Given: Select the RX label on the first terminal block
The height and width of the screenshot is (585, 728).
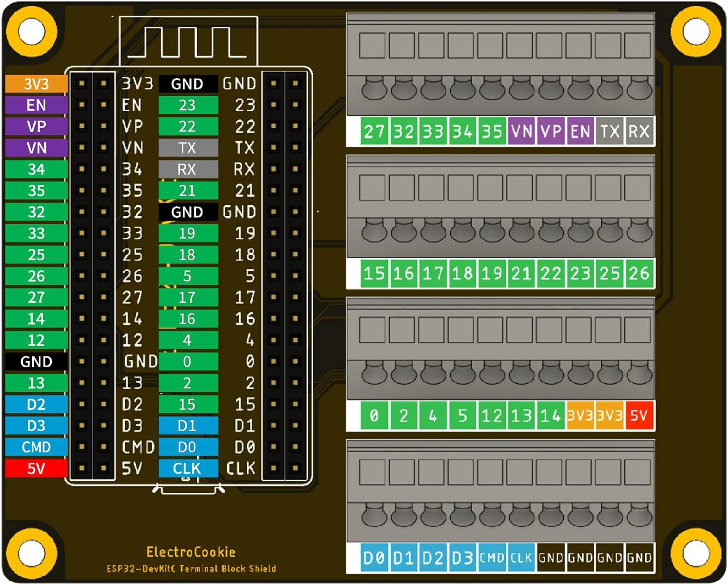Looking at the screenshot, I should click(x=640, y=131).
